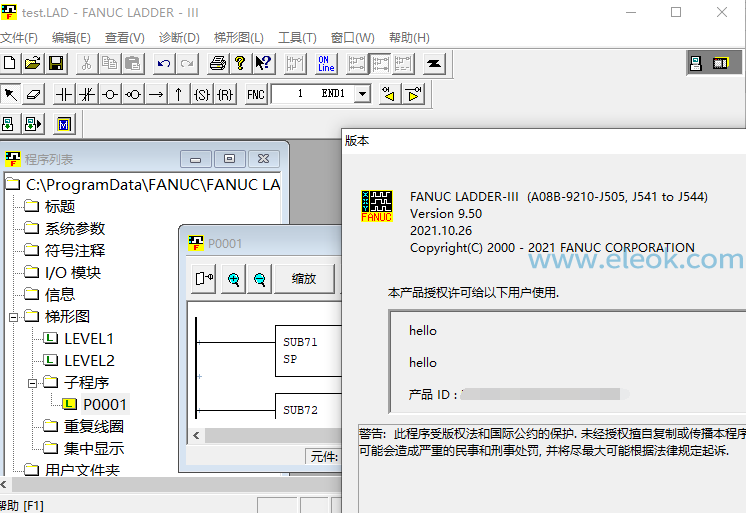Click the Copy icon in the toolbar
Image resolution: width=746 pixels, height=513 pixels.
(109, 63)
